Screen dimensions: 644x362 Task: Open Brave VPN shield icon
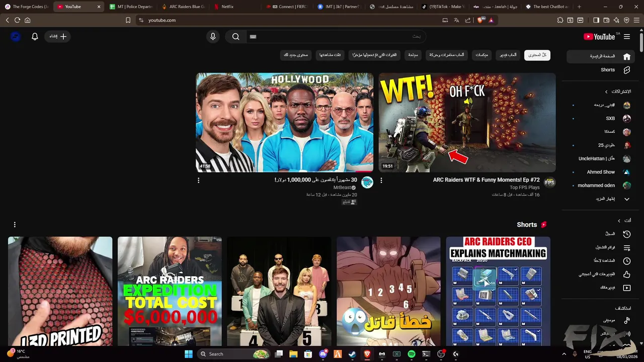626,20
